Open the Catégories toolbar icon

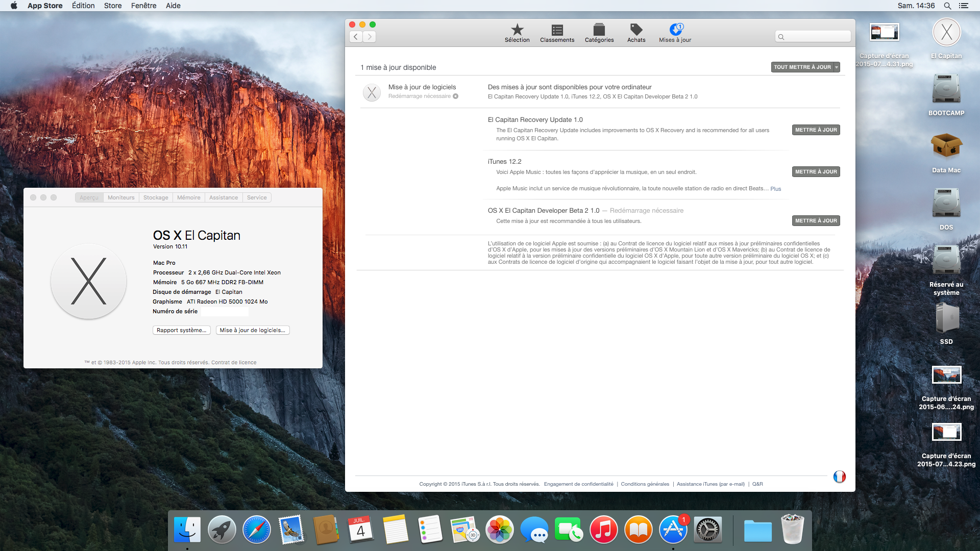coord(599,33)
